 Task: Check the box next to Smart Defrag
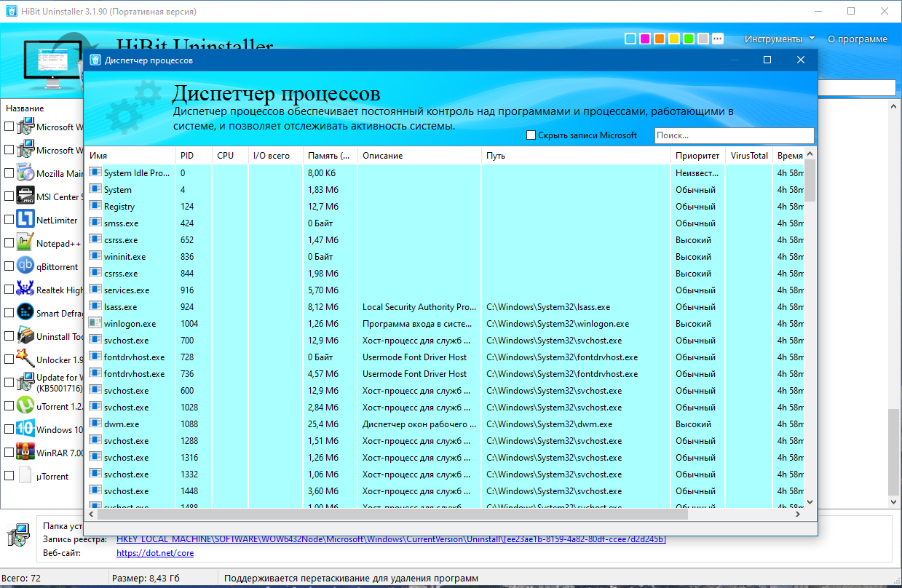9,312
